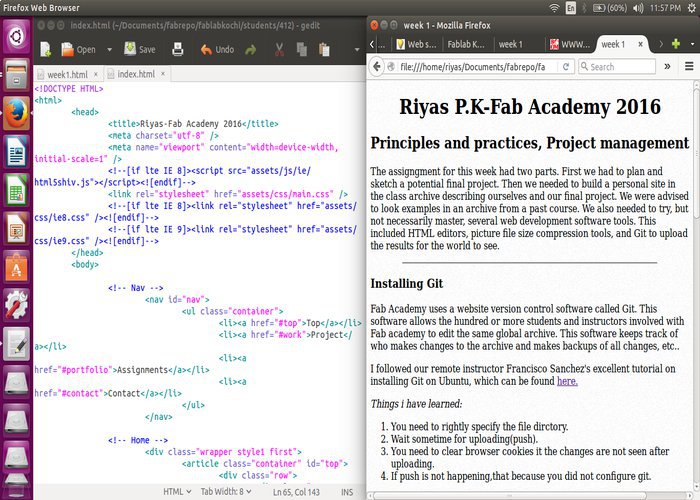Switch to the WWW... Firefox tab
Image resolution: width=700 pixels, height=500 pixels.
tap(570, 44)
